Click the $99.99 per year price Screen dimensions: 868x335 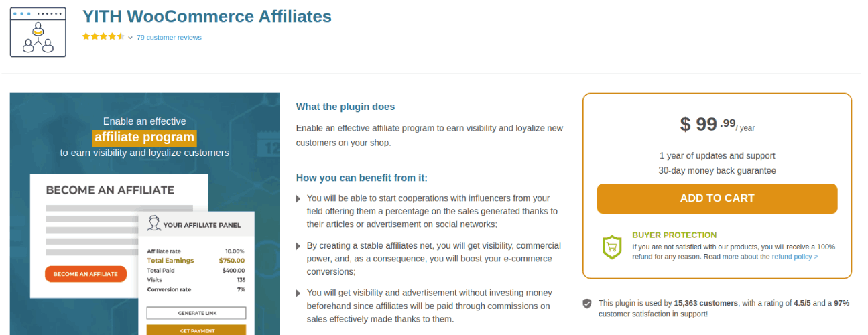coord(717,125)
